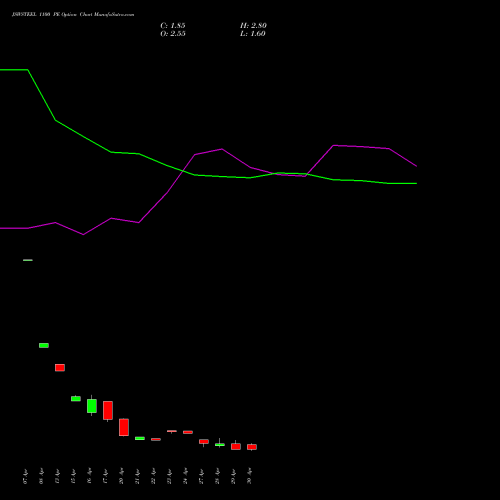Select the 21 Apr date label
500x500 pixels.
point(138,476)
